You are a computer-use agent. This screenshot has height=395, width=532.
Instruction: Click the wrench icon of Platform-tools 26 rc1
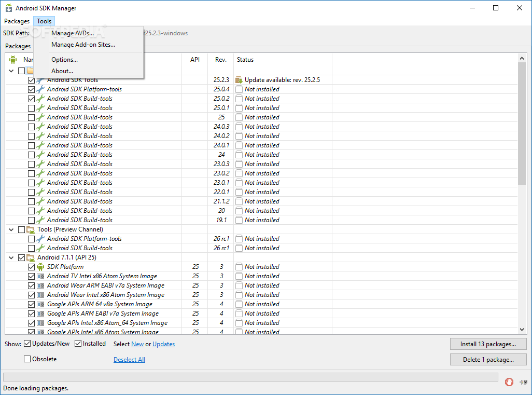click(40, 239)
